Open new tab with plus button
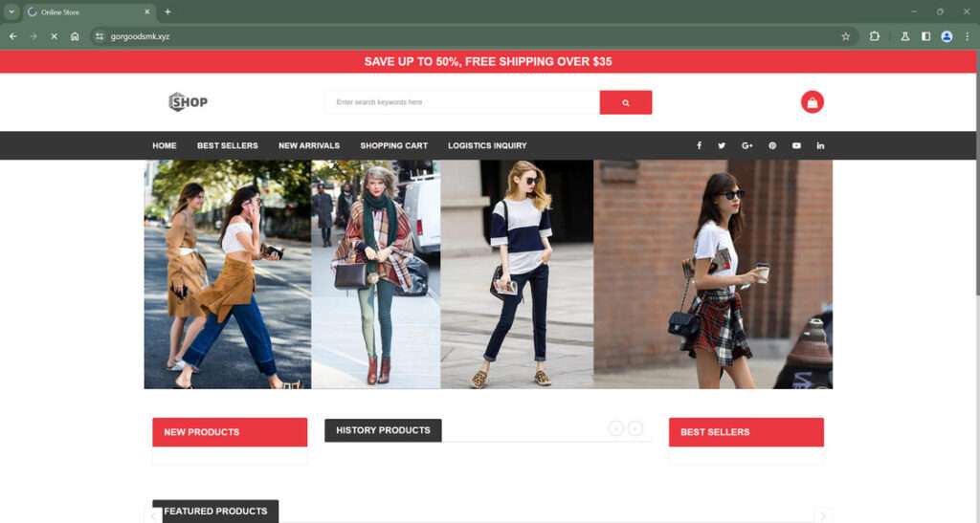980x523 pixels. (x=167, y=11)
